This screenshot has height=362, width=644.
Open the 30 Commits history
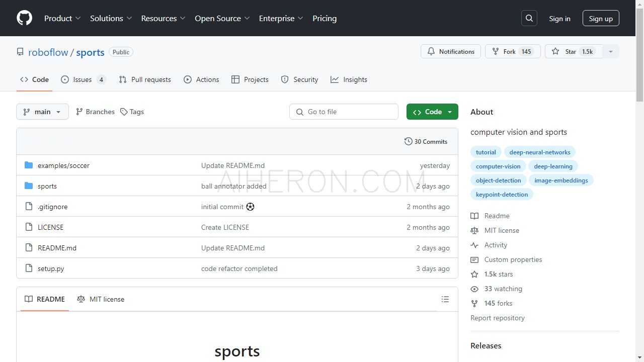pos(426,141)
